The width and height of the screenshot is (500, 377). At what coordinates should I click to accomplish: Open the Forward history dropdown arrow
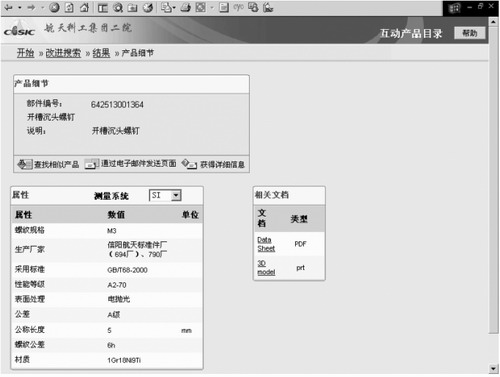(x=42, y=7)
